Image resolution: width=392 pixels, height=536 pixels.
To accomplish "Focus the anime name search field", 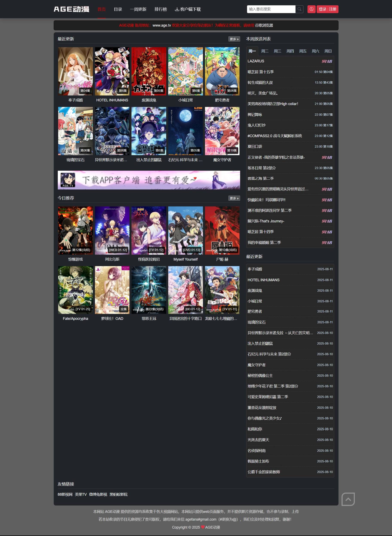I will (271, 9).
